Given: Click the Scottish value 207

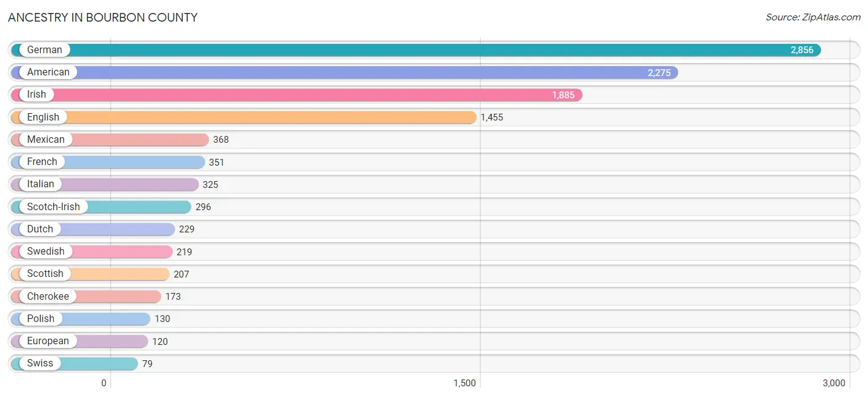Looking at the screenshot, I should pyautogui.click(x=182, y=274).
